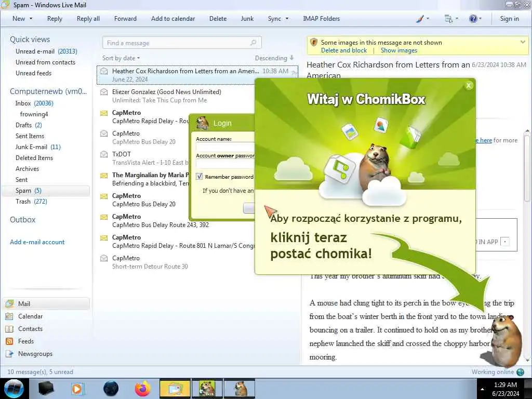Viewport: 532px width, 399px height.
Task: Click the security shield icon in the images warning bar
Action: (313, 42)
